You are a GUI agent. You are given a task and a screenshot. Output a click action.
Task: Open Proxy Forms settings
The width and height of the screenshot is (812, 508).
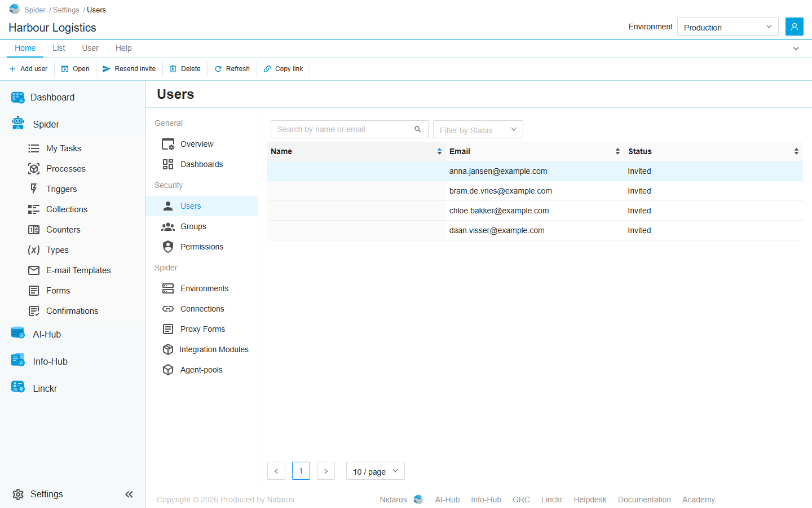click(202, 329)
